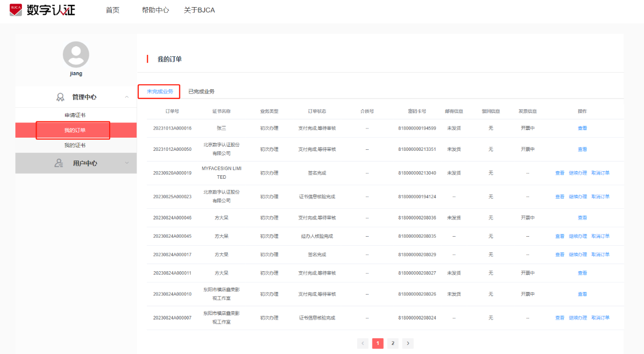The width and height of the screenshot is (644, 354).
Task: Click order number 20230825A000023
Action: point(172,197)
